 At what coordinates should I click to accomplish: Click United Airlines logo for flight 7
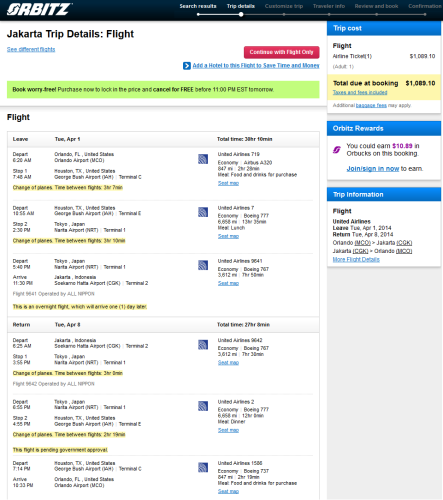203,212
